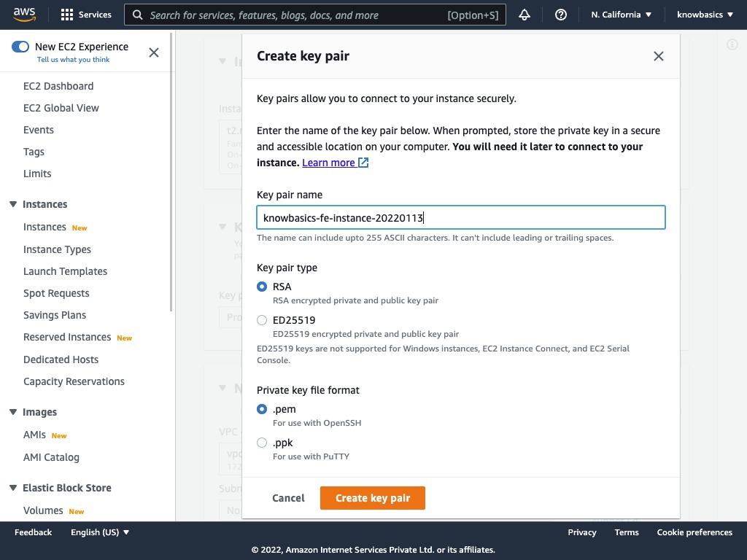Close the New EC2 Experience banner

click(153, 52)
